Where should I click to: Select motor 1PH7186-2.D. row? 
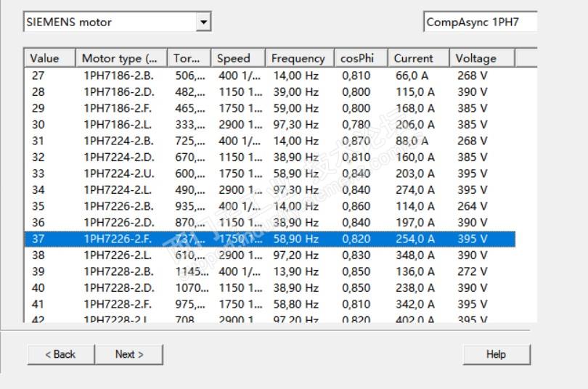pos(270,92)
